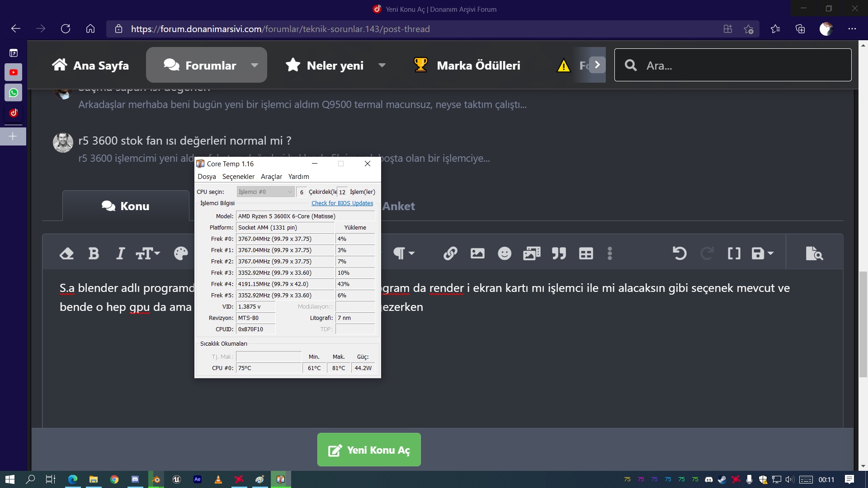
Task: Toggle bold formatting in editor
Action: pos(94,253)
